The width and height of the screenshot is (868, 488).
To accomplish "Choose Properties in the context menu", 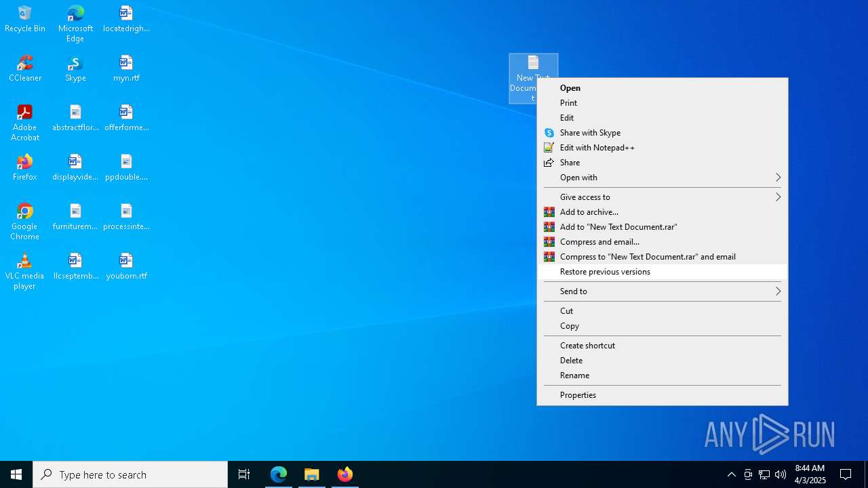I will (x=663, y=395).
